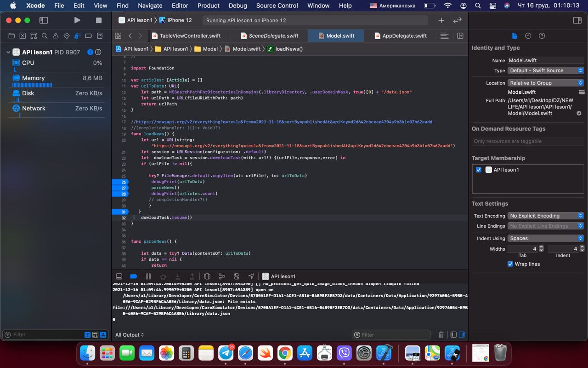The width and height of the screenshot is (588, 368).
Task: Open the Text Encoding dropdown
Action: [x=545, y=216]
